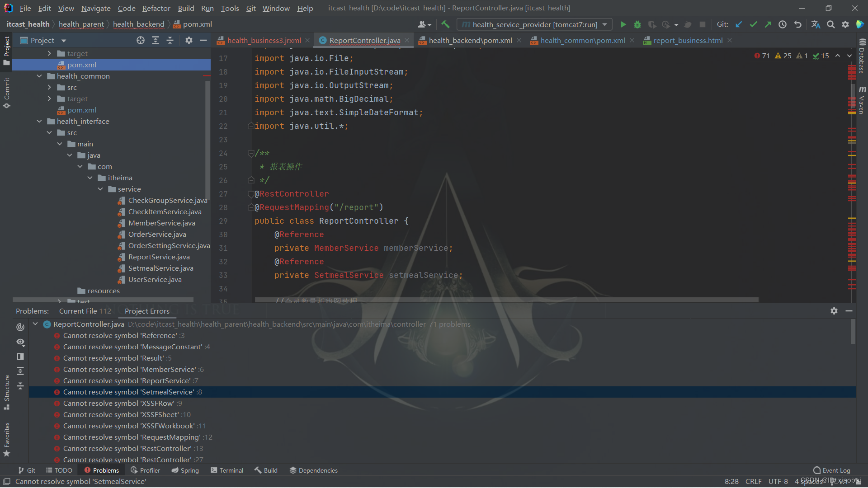The height and width of the screenshot is (488, 868).
Task: Click Git update project arrow
Action: [x=739, y=24]
